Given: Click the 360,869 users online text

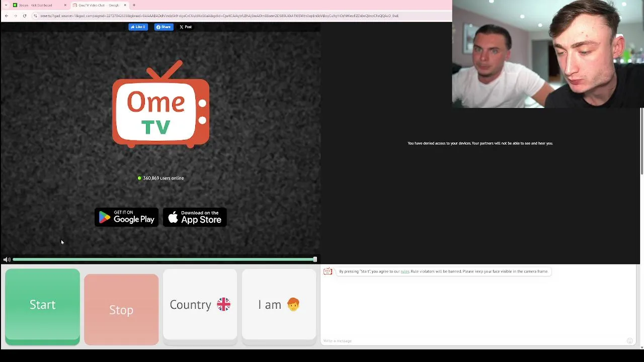Looking at the screenshot, I should pyautogui.click(x=164, y=178).
